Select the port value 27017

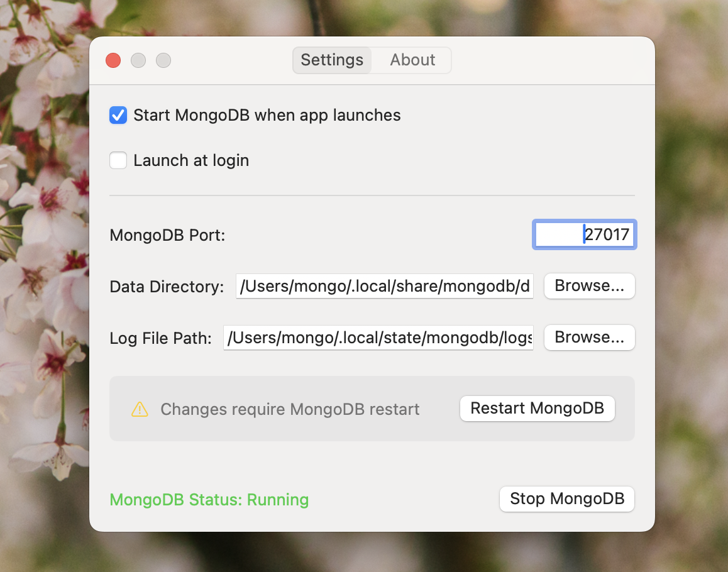[x=605, y=234]
